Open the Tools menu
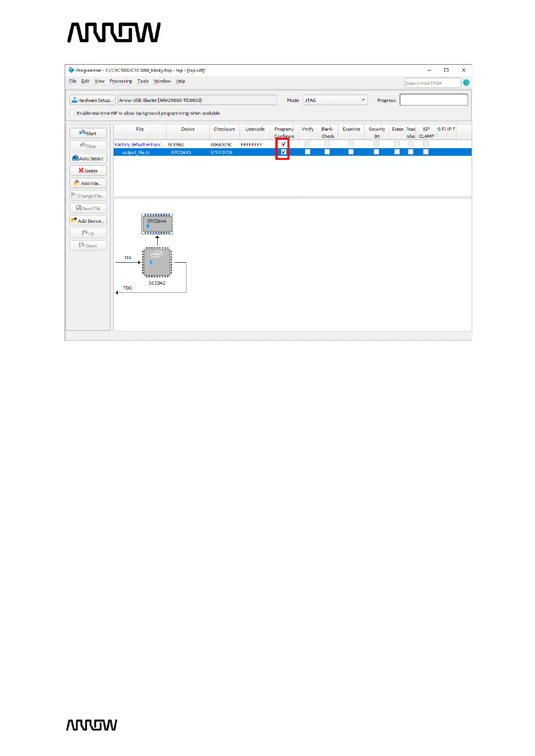Viewport: 535px width, 756px height. (143, 81)
